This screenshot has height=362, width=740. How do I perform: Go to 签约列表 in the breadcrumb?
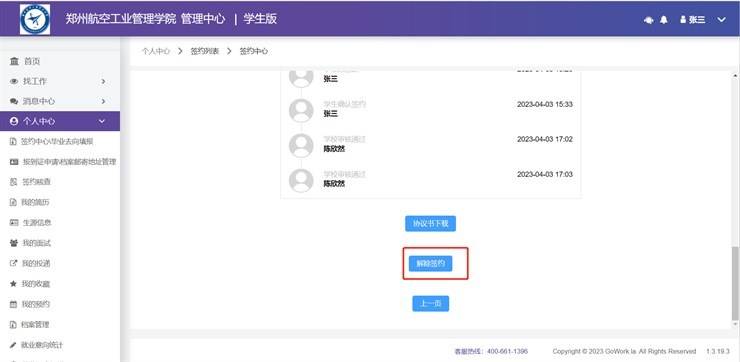tap(205, 51)
